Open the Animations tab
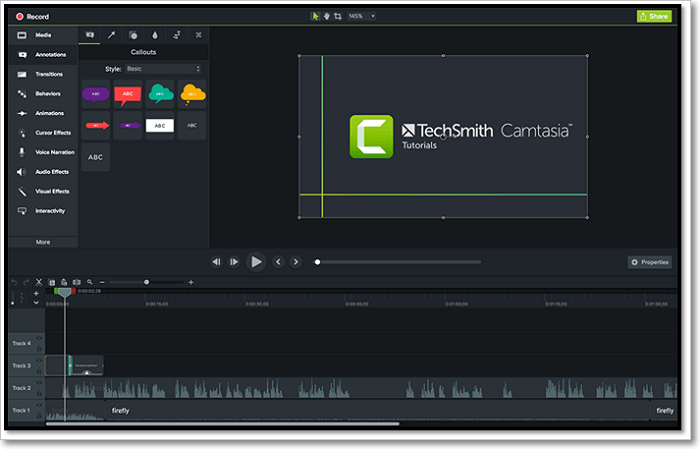Viewport: 700px width, 449px height. click(x=43, y=113)
